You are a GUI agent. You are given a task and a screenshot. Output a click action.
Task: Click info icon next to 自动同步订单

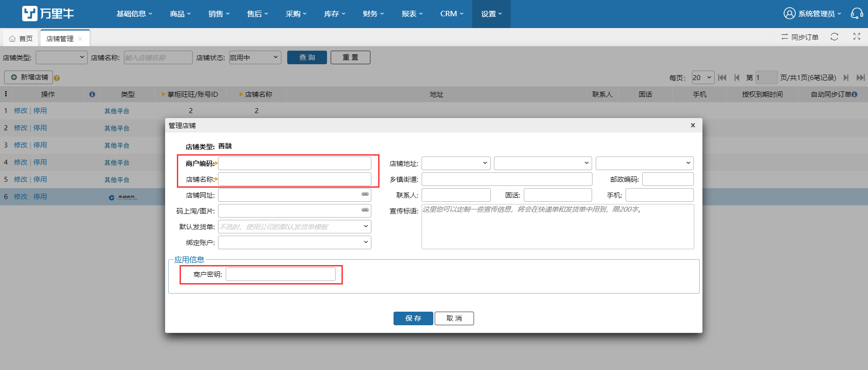tap(854, 94)
